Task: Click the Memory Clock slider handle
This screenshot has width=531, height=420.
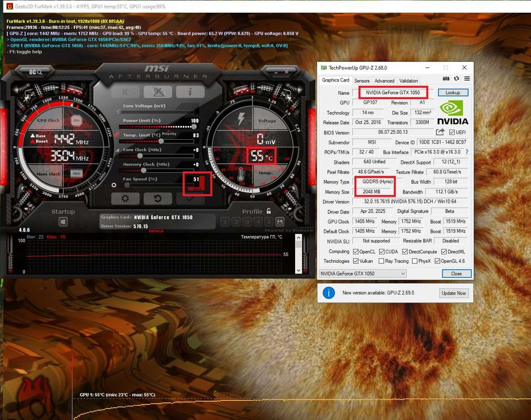Action: (143, 170)
